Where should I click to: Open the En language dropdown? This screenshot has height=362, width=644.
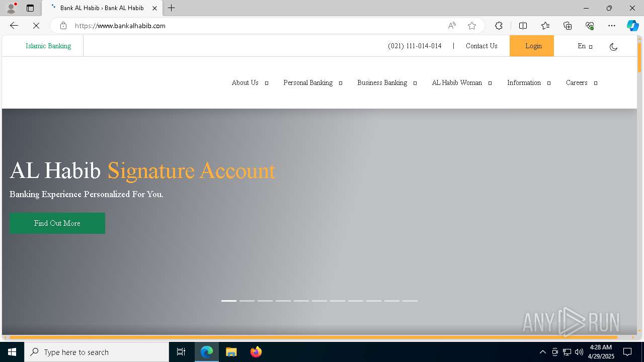(585, 46)
